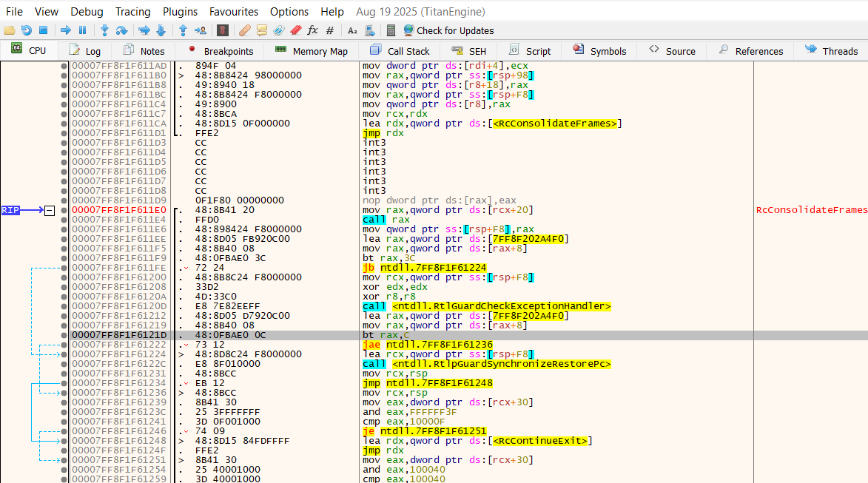Click the Run arrow icon
868x483 pixels.
click(x=65, y=30)
